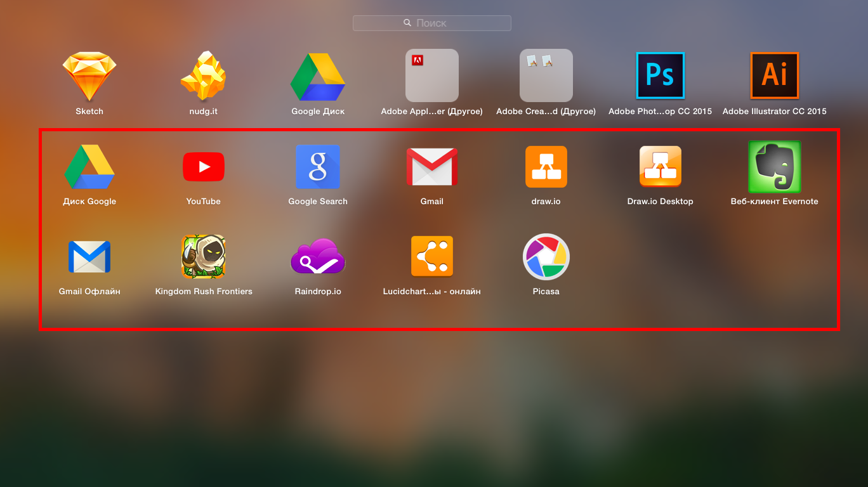Open the Adobe Crea...d (Другое) folder

point(546,75)
